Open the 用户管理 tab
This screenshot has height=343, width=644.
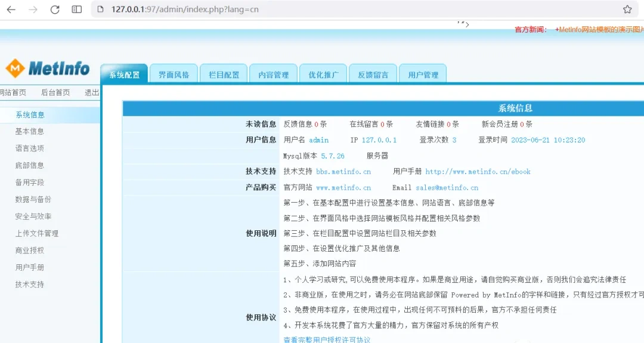point(423,74)
